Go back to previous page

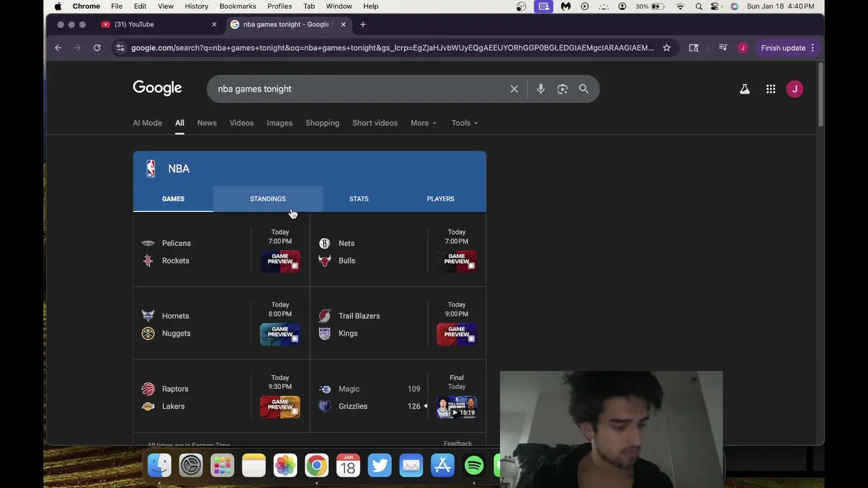point(58,47)
